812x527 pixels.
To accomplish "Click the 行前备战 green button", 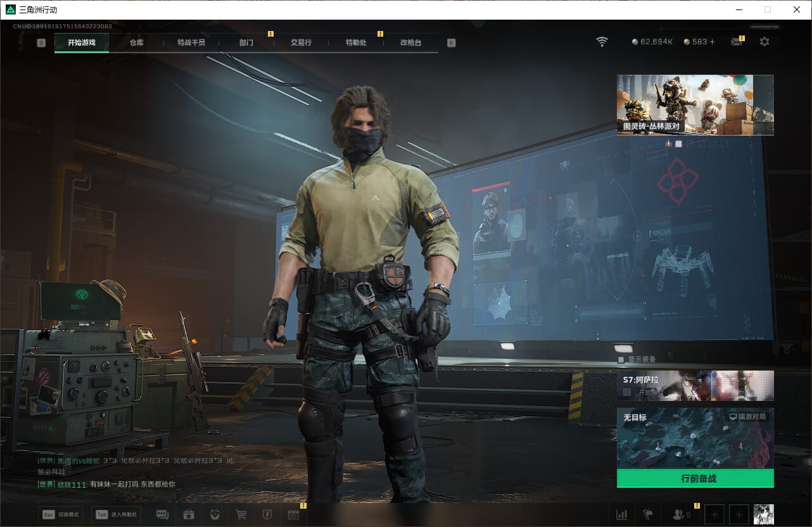I will 695,478.
